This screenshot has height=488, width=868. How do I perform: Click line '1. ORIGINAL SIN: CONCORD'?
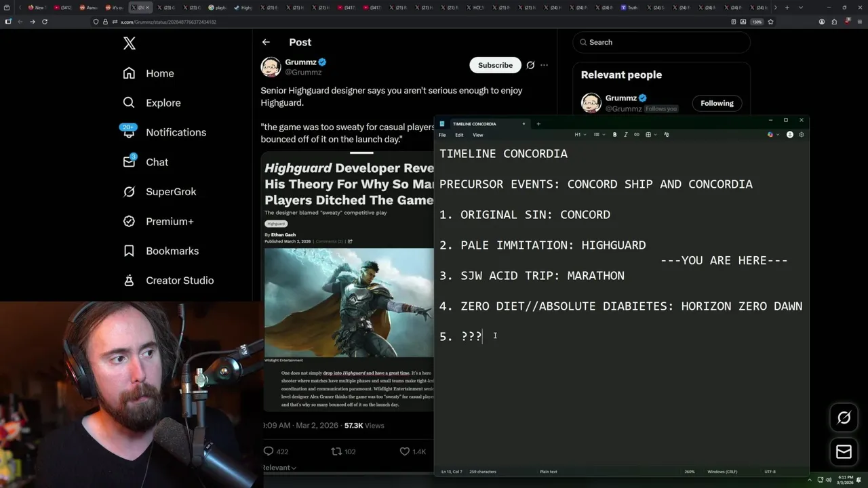pos(525,215)
